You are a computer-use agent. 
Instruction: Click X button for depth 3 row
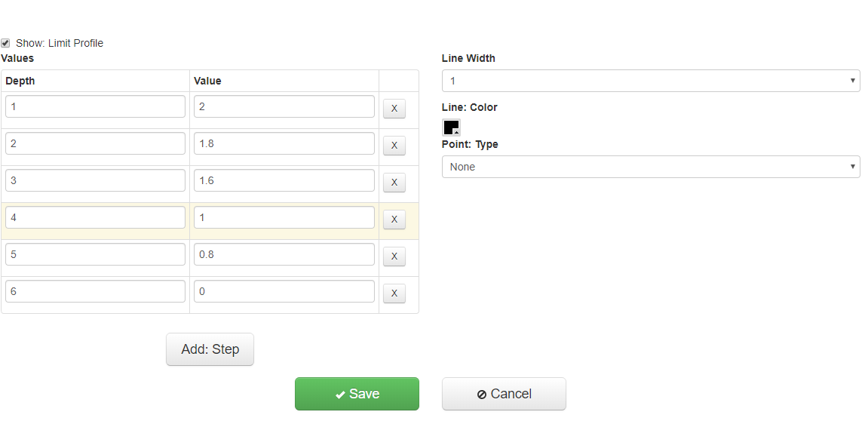coord(394,183)
